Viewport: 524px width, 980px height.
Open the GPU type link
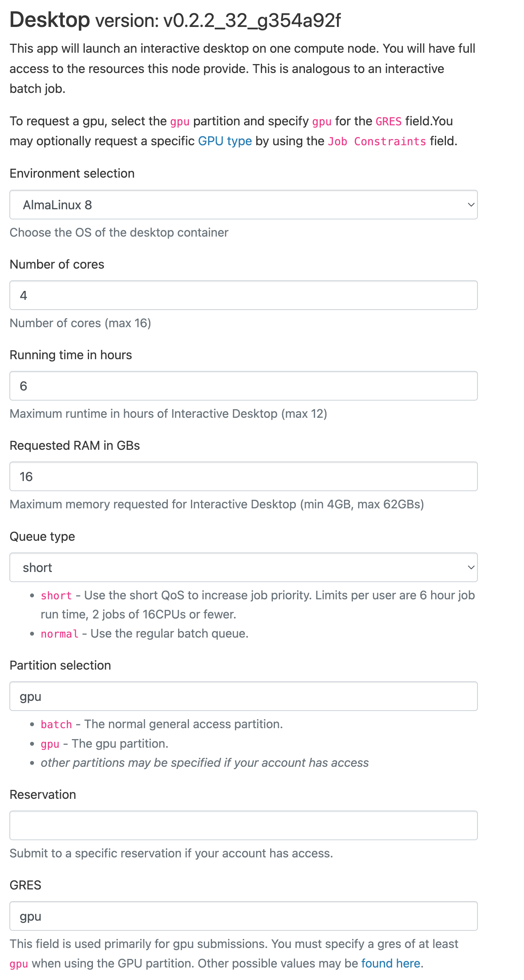[x=225, y=141]
